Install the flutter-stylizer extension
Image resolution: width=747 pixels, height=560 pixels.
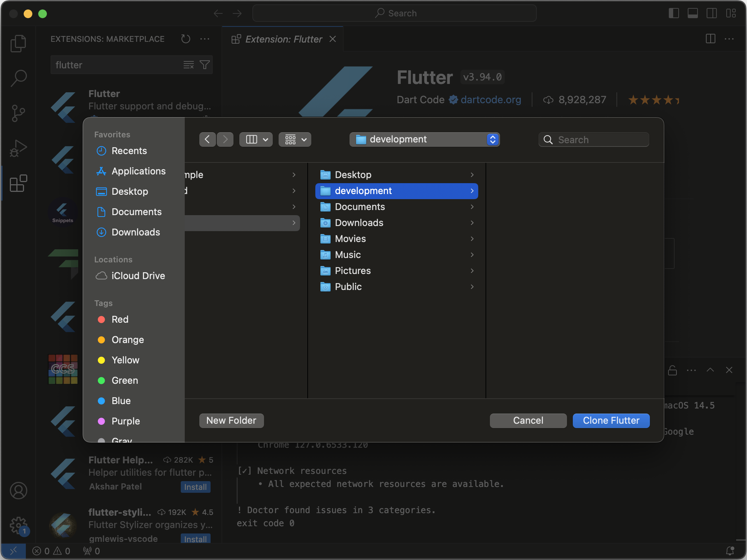click(195, 539)
